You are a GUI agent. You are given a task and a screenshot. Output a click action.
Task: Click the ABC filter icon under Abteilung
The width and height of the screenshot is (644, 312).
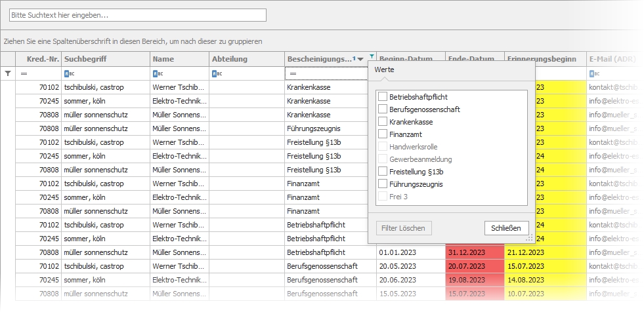point(215,73)
